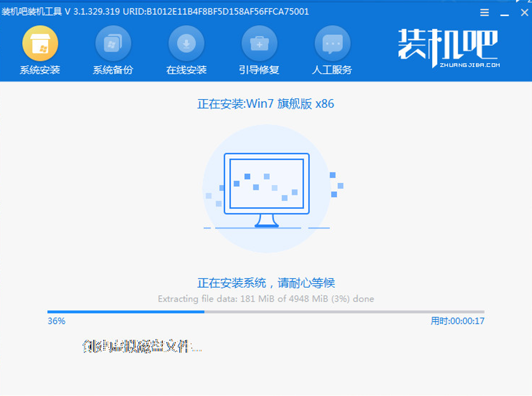Click the monitor illustration in center
Viewport: 532px width, 396px height.
[267, 190]
